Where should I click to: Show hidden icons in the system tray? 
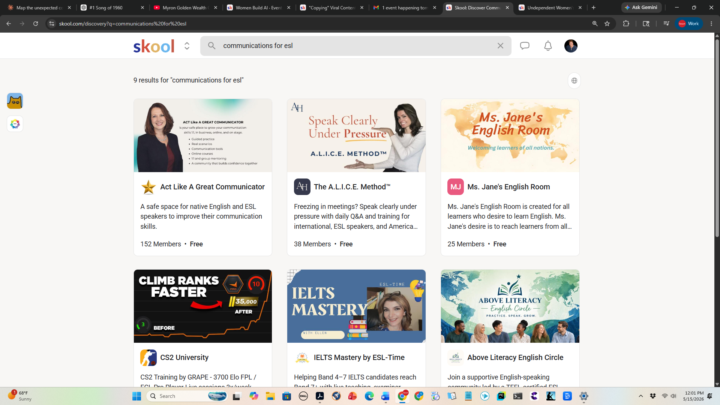[x=641, y=396]
